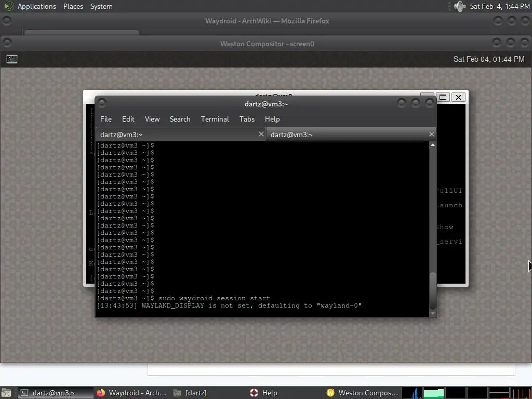Click the show desktop icon in the taskbar
Image resolution: width=532 pixels, height=399 pixels.
coord(6,393)
